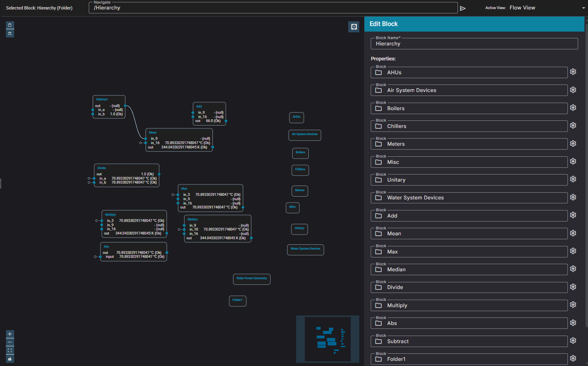
Task: Open the Active View dropdown
Action: click(547, 8)
